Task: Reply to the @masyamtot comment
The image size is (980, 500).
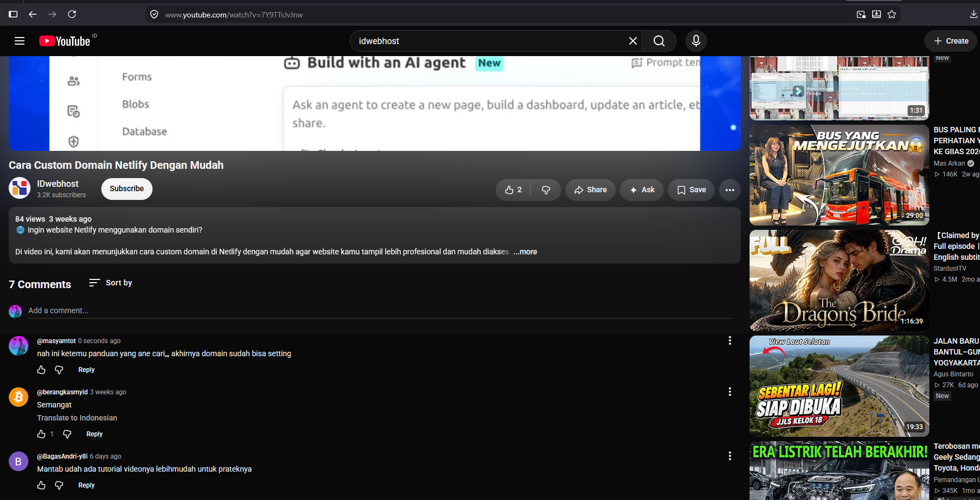Action: pos(87,370)
